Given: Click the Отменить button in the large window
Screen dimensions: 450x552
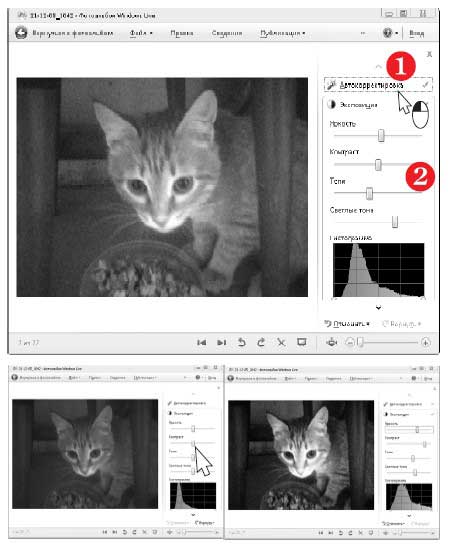Looking at the screenshot, I should [x=347, y=324].
